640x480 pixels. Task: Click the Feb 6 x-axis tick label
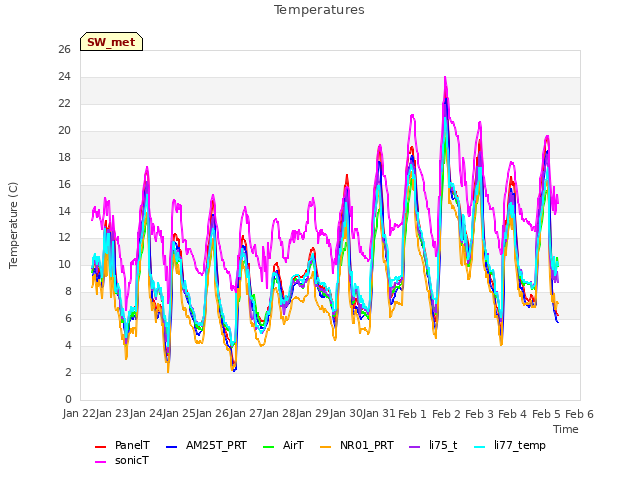coord(579,414)
